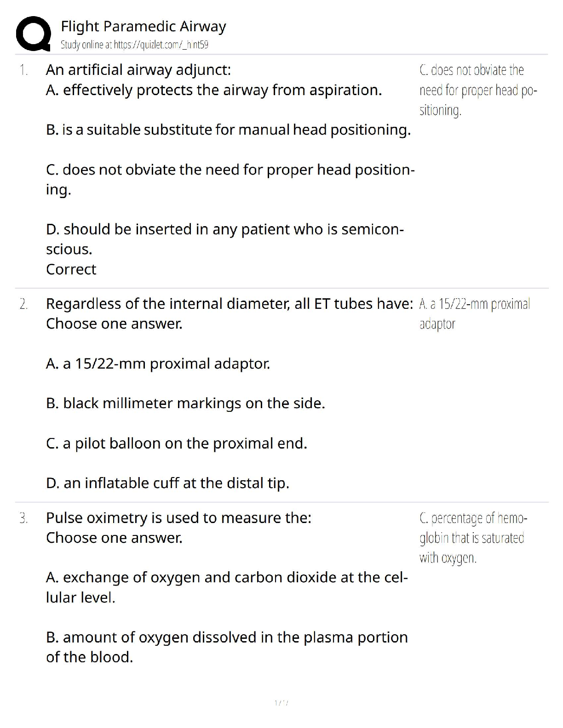Select option B black millimeter markings
Image resolution: width=563 pixels, height=728 pixels.
tap(185, 404)
